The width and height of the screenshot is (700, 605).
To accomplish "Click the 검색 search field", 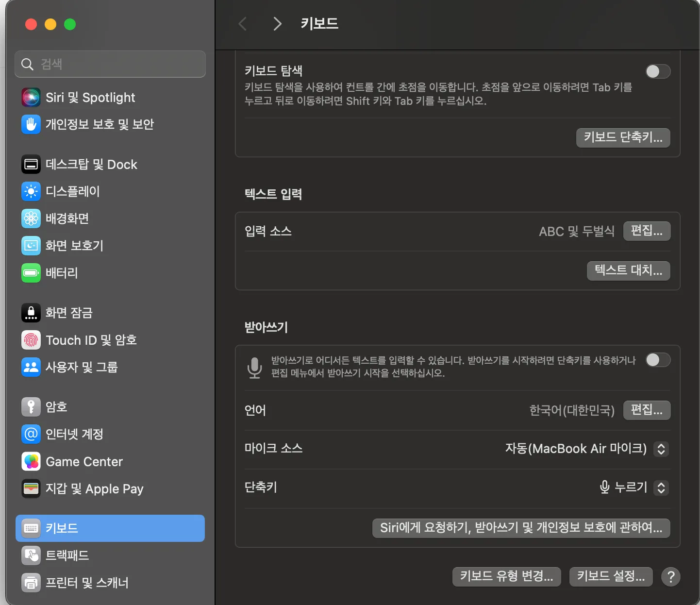I will point(110,64).
